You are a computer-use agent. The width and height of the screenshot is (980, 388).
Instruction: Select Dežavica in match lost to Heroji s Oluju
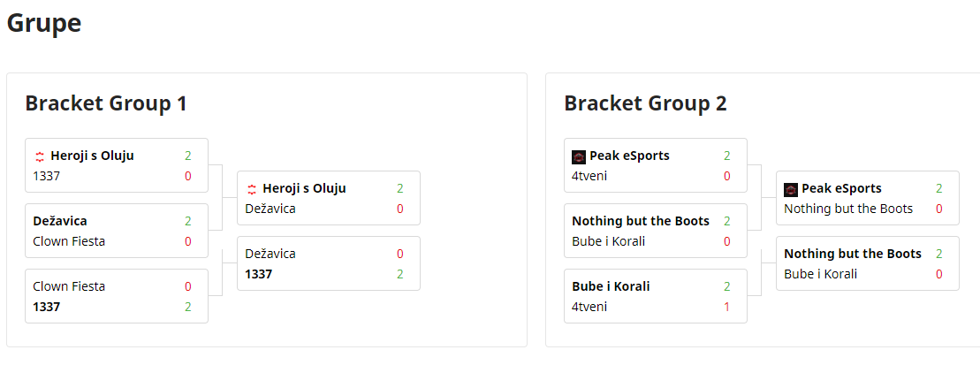(x=270, y=209)
